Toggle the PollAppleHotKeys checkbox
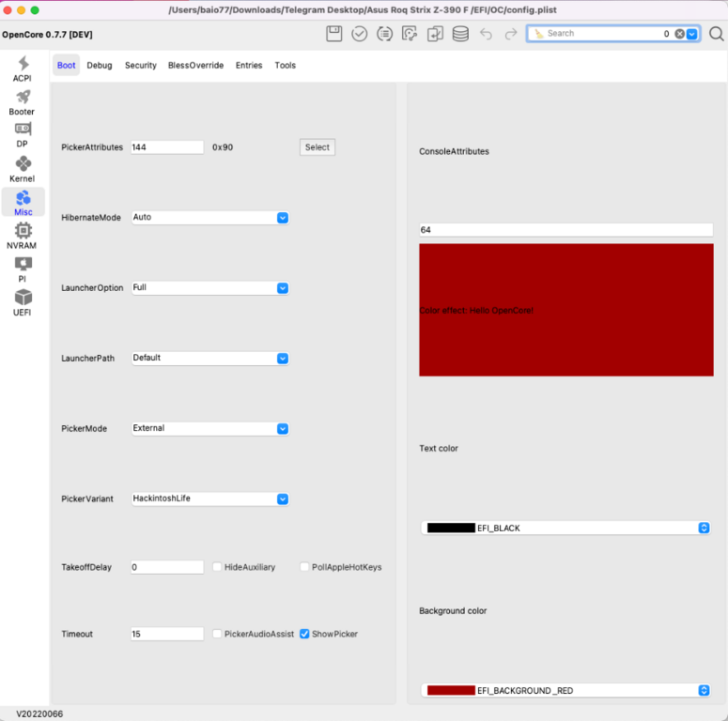The width and height of the screenshot is (728, 721). (304, 567)
